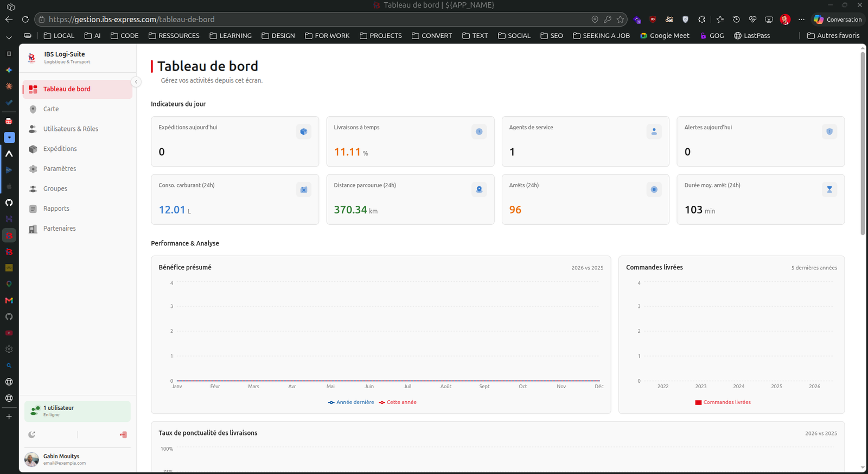Open DESIGN bookmarks folder
The image size is (868, 474).
tap(278, 36)
